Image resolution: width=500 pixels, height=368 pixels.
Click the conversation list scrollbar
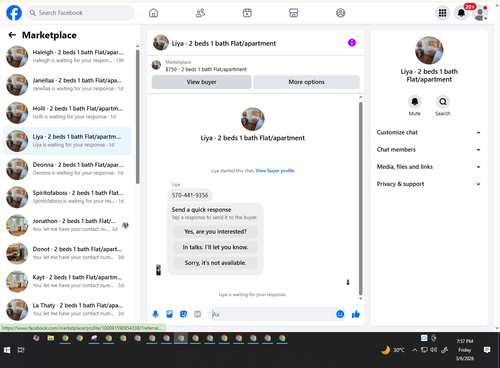click(137, 117)
